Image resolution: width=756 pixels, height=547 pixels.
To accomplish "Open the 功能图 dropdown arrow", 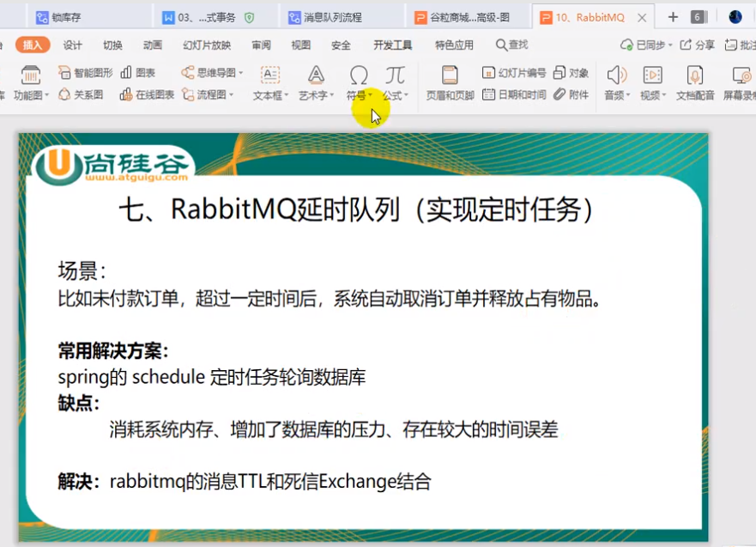I will point(46,96).
